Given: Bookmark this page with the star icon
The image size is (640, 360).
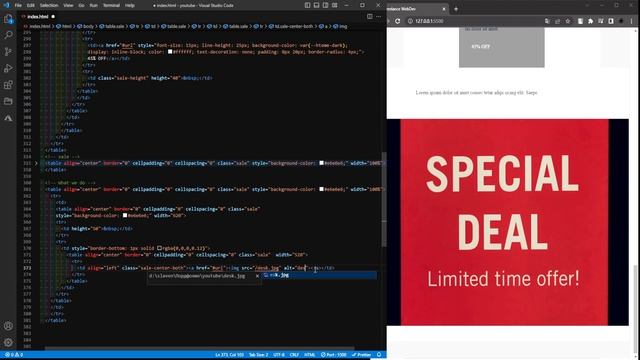Looking at the screenshot, I should (568, 21).
